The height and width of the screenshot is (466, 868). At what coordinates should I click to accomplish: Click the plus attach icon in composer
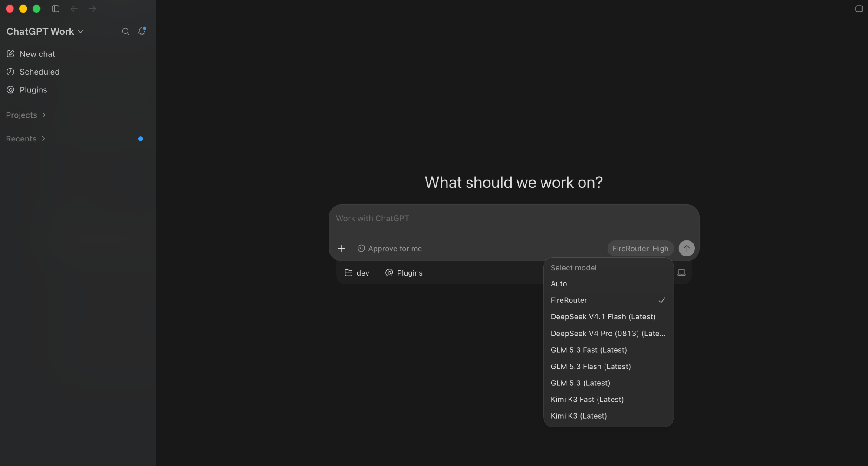coord(342,248)
